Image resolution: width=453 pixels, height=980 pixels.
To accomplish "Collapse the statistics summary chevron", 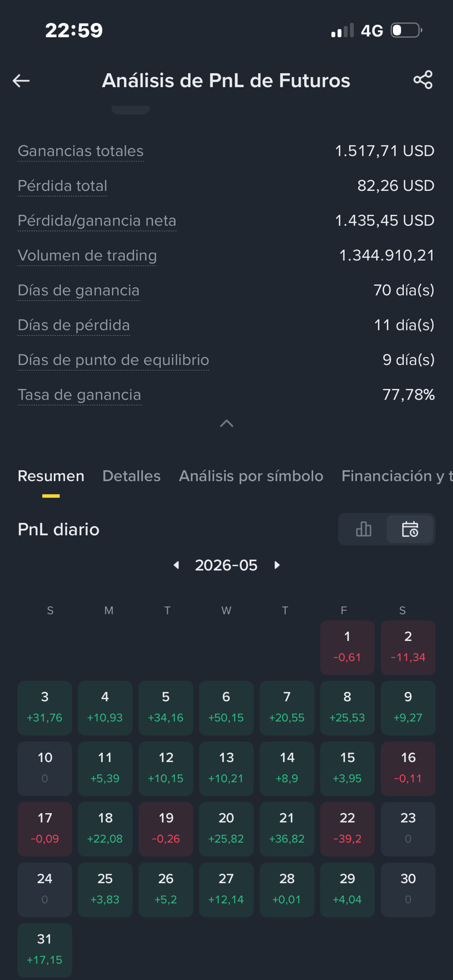I will [x=226, y=423].
